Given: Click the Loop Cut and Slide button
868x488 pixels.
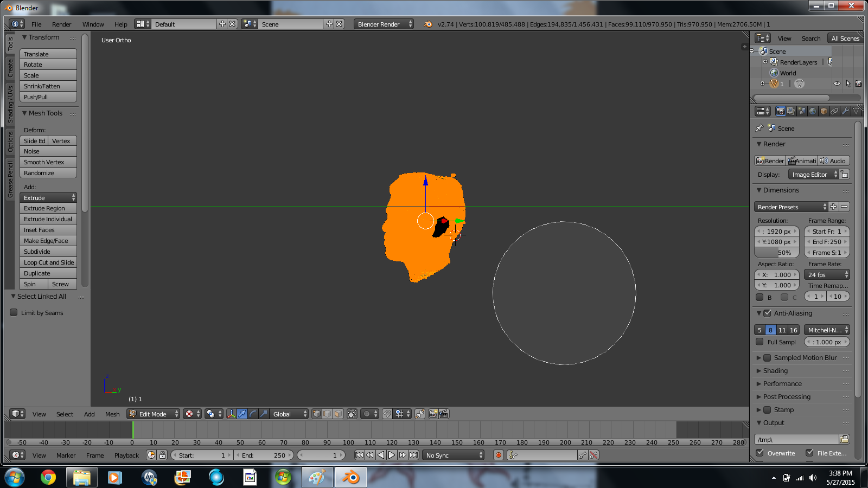Looking at the screenshot, I should (x=48, y=262).
